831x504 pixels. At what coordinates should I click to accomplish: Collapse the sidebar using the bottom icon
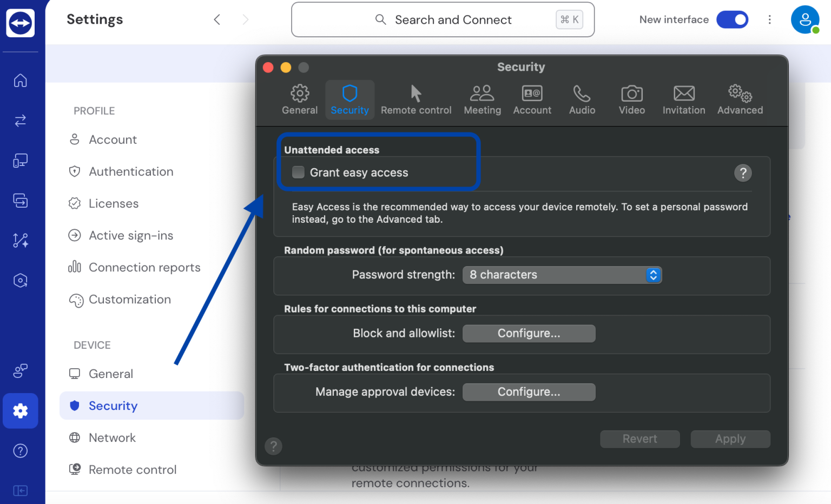(x=20, y=490)
